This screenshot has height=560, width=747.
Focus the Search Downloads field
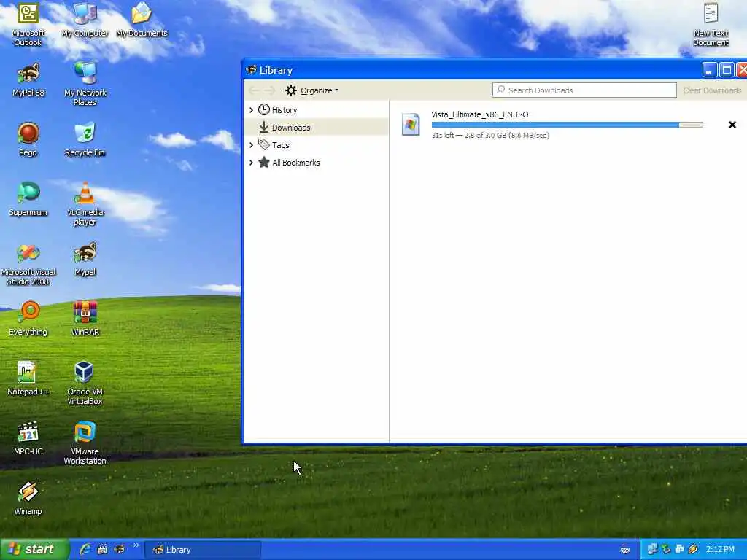pos(584,90)
